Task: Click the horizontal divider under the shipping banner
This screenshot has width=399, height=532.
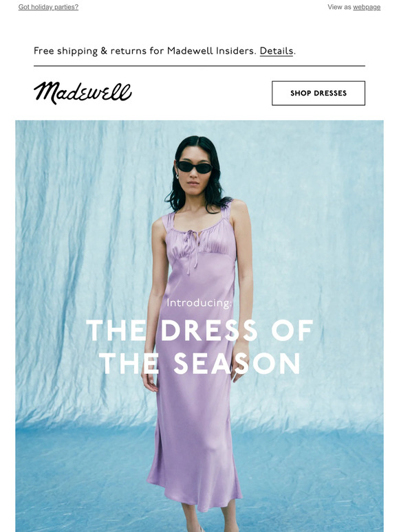Action: pos(199,66)
